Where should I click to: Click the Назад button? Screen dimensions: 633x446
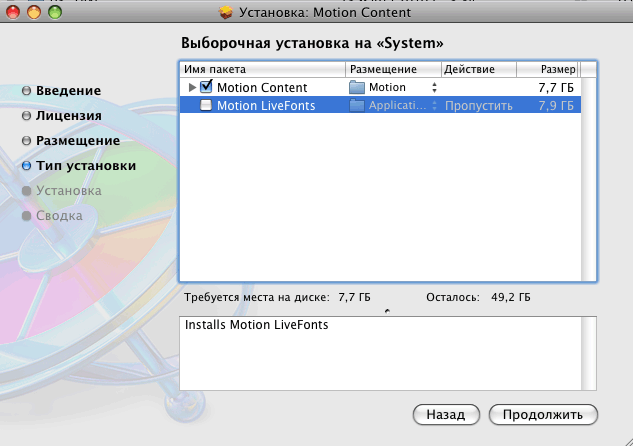point(446,415)
